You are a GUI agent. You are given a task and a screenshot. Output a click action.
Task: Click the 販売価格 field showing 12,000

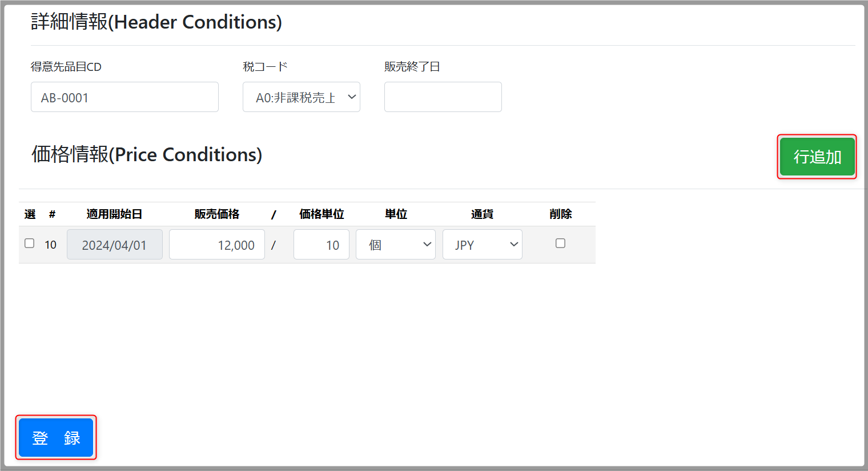pos(217,245)
